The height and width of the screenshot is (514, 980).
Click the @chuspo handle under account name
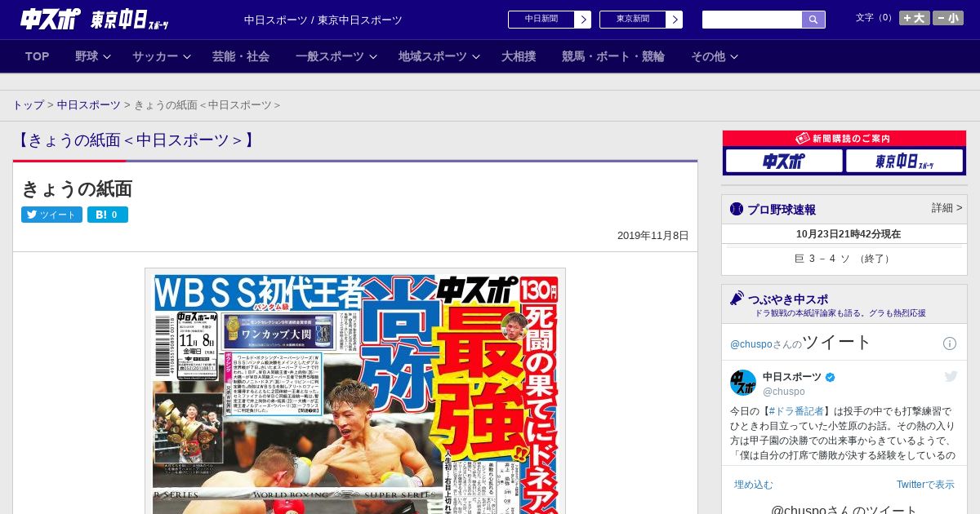[x=784, y=392]
